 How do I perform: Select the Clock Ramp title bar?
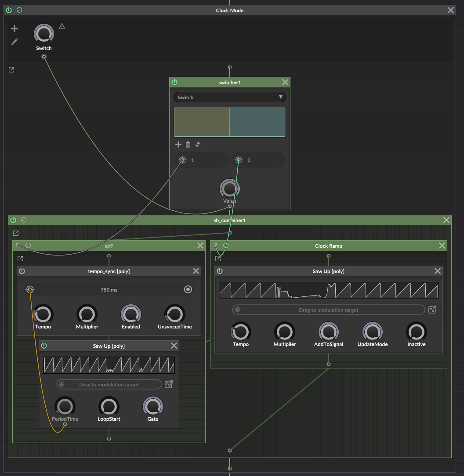click(329, 245)
